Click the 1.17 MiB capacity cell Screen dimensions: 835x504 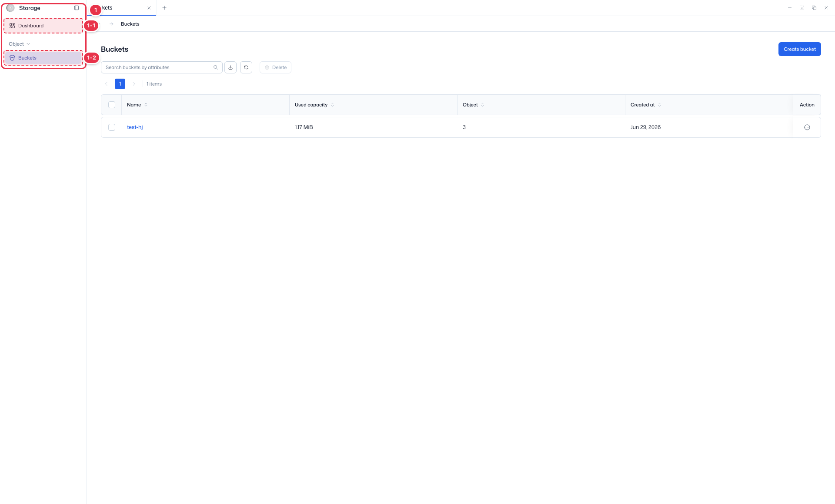tap(304, 127)
